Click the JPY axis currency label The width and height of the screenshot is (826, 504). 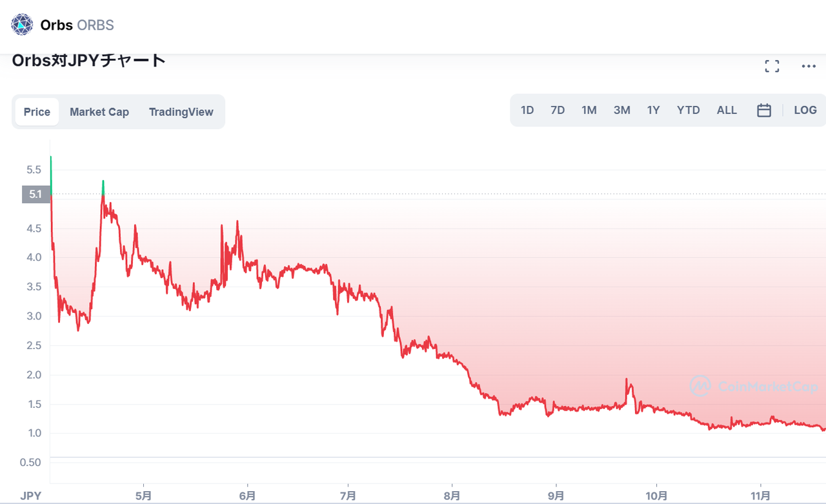pos(30,496)
